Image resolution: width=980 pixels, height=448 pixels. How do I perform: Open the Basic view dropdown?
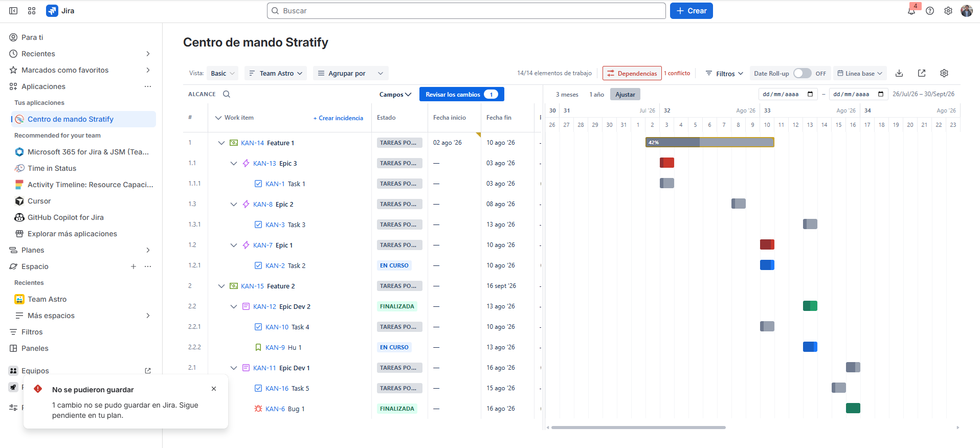(x=223, y=73)
